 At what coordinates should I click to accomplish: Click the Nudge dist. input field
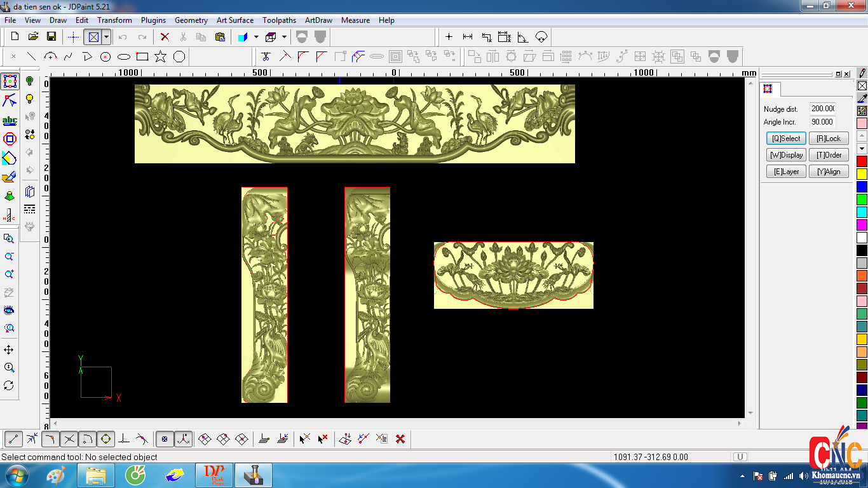pyautogui.click(x=822, y=109)
